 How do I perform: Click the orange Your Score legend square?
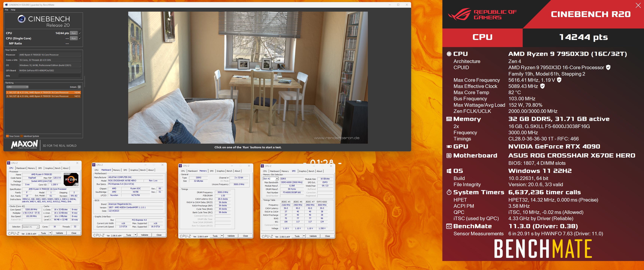click(x=7, y=136)
